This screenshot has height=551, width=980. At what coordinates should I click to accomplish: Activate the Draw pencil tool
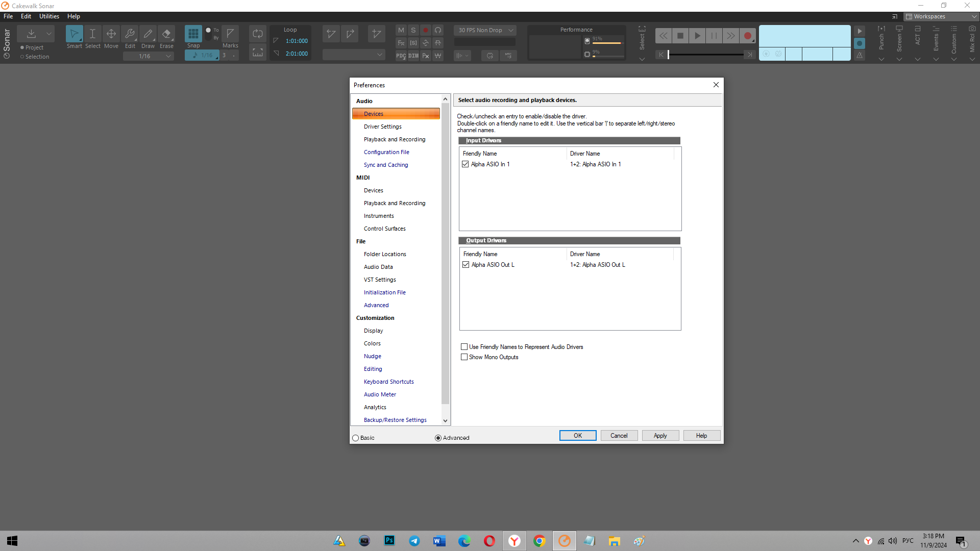pyautogui.click(x=148, y=34)
